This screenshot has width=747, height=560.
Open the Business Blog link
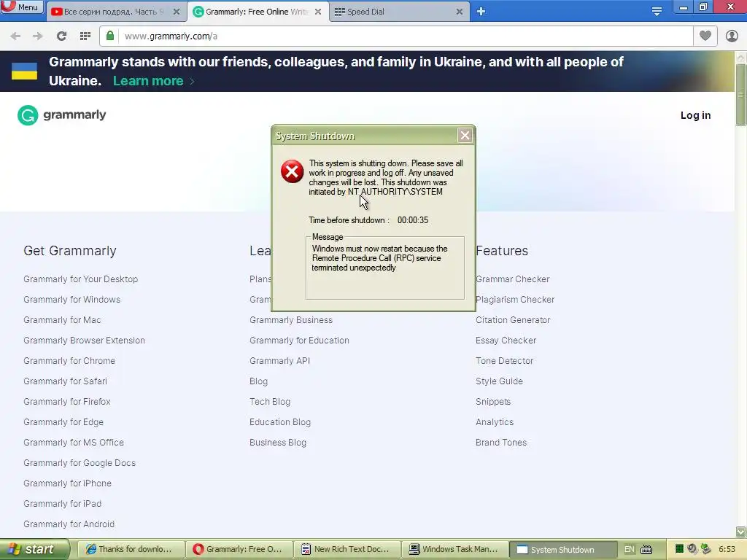[x=278, y=443]
